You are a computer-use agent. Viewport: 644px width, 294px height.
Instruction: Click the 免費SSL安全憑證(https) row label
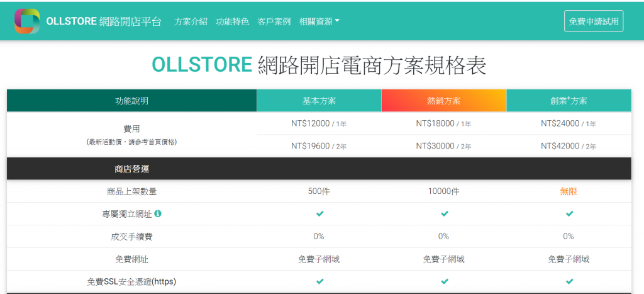132,282
